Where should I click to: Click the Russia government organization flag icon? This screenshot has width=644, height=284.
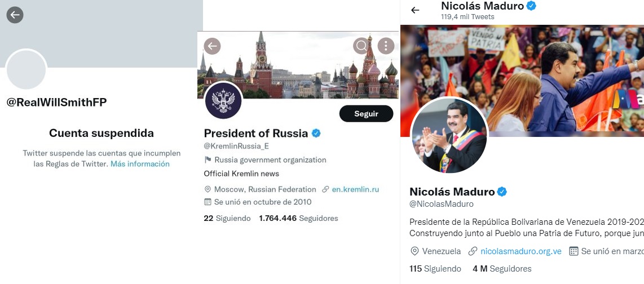[208, 160]
